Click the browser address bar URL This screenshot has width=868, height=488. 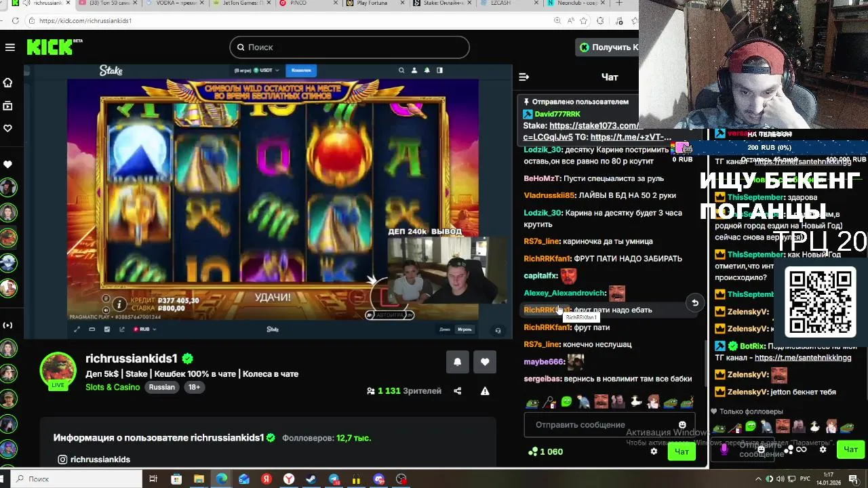[x=85, y=21]
